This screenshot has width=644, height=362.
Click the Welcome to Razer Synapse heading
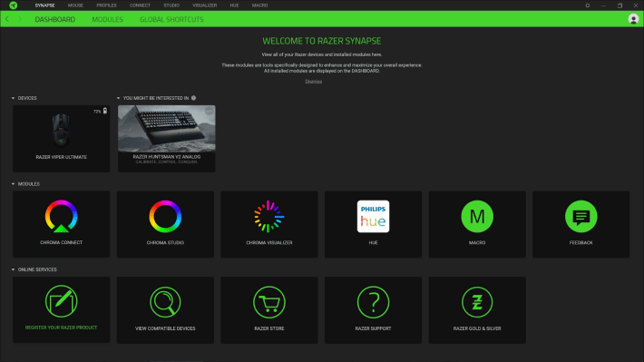(x=322, y=41)
